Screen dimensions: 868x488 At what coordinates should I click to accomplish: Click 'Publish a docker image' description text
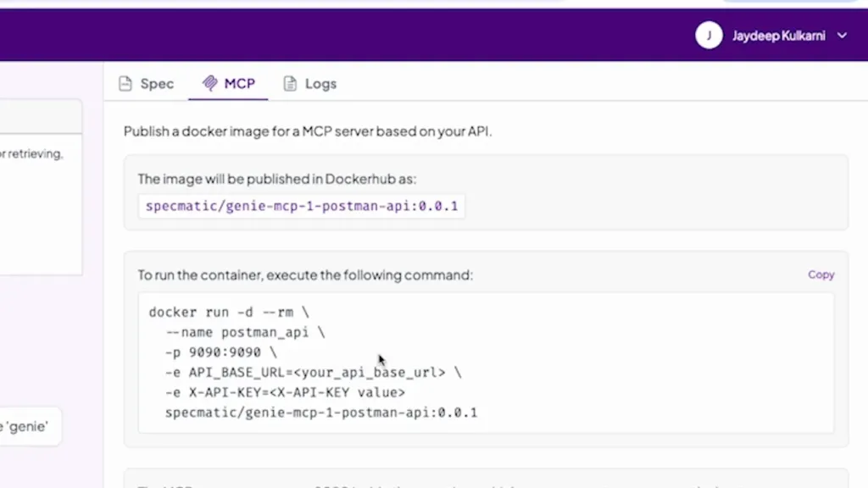pyautogui.click(x=308, y=131)
